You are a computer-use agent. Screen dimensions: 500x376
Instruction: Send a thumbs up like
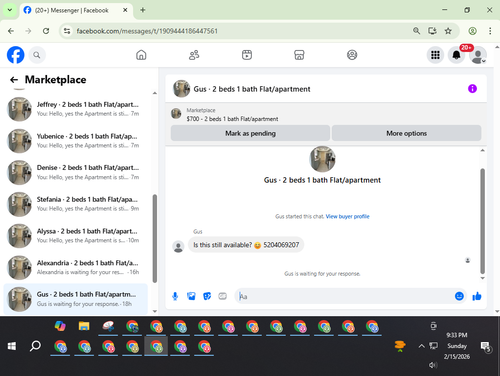pos(477,296)
